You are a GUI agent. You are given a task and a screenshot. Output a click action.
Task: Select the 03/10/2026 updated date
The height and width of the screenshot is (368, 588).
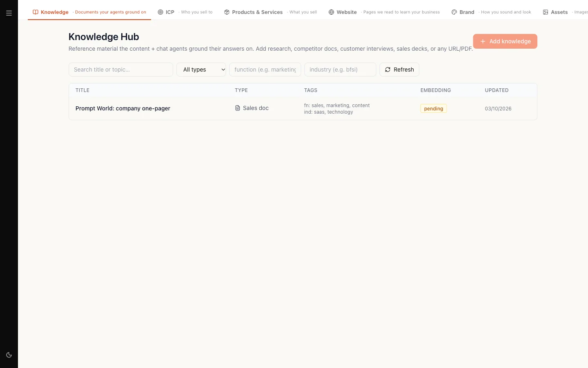click(x=498, y=109)
